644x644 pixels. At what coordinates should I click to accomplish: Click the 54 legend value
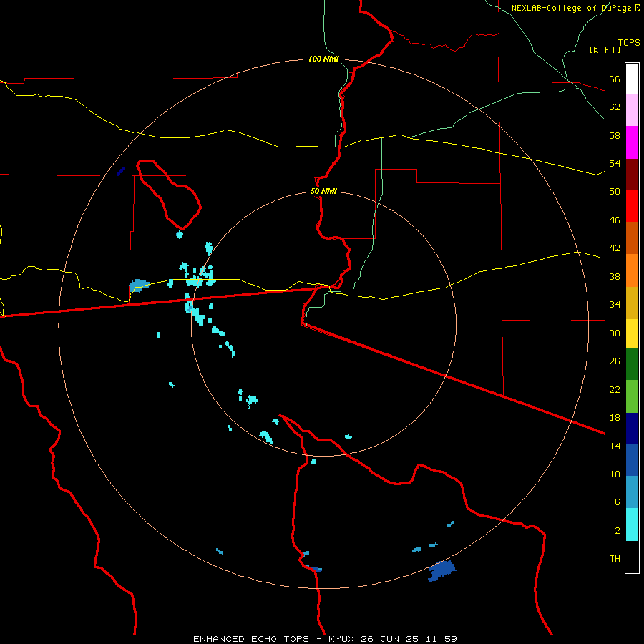point(615,163)
